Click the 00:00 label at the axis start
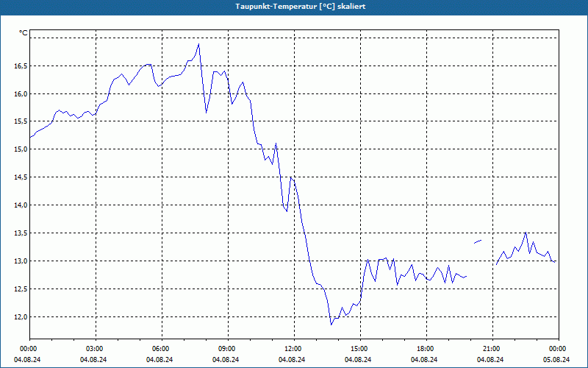588x368 pixels. (29, 349)
